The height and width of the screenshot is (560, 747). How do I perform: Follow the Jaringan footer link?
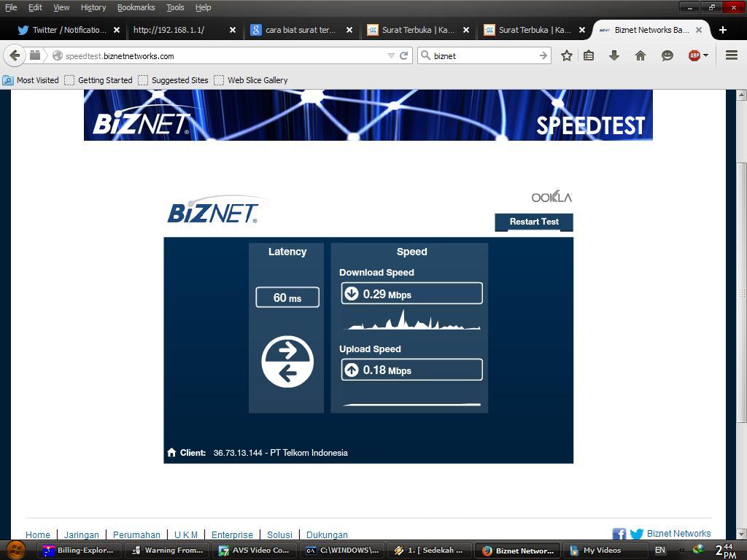(x=82, y=534)
